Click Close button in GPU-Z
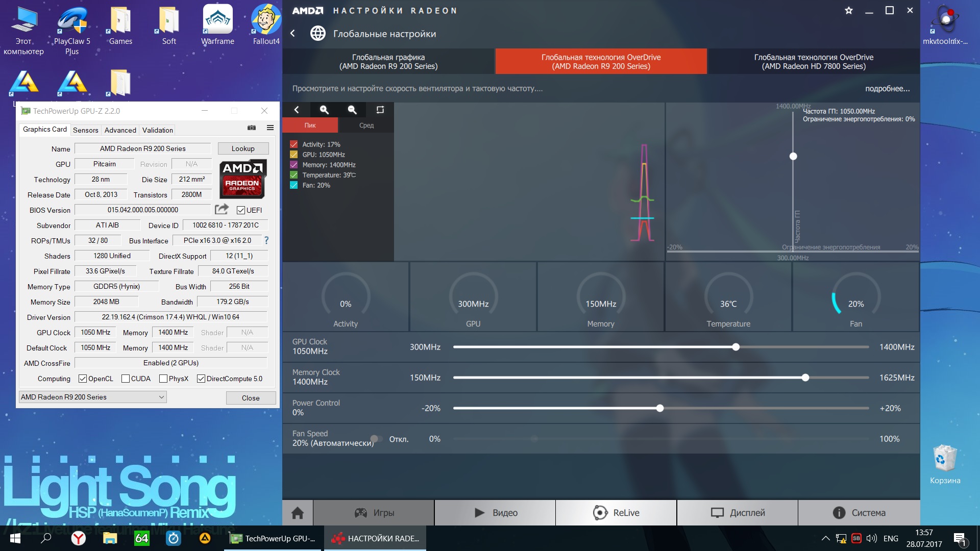This screenshot has width=980, height=551. tap(251, 398)
